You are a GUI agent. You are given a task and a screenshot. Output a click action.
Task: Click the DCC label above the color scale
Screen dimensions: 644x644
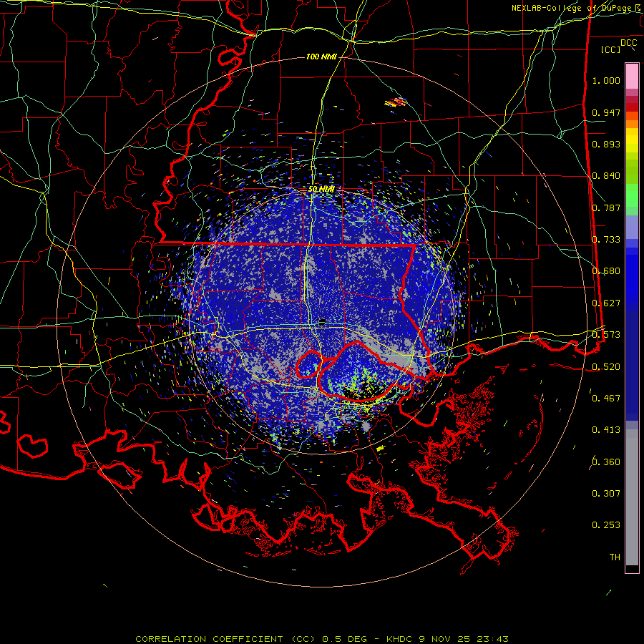point(628,43)
